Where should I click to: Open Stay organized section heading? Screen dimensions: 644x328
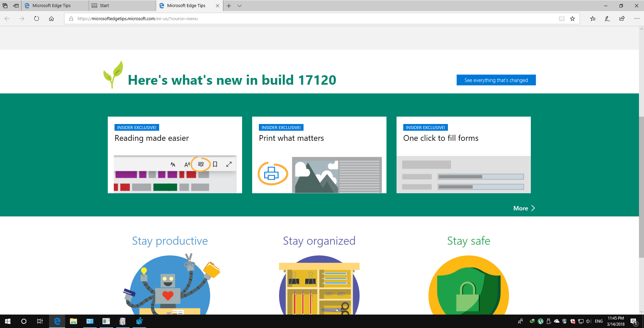coord(319,241)
